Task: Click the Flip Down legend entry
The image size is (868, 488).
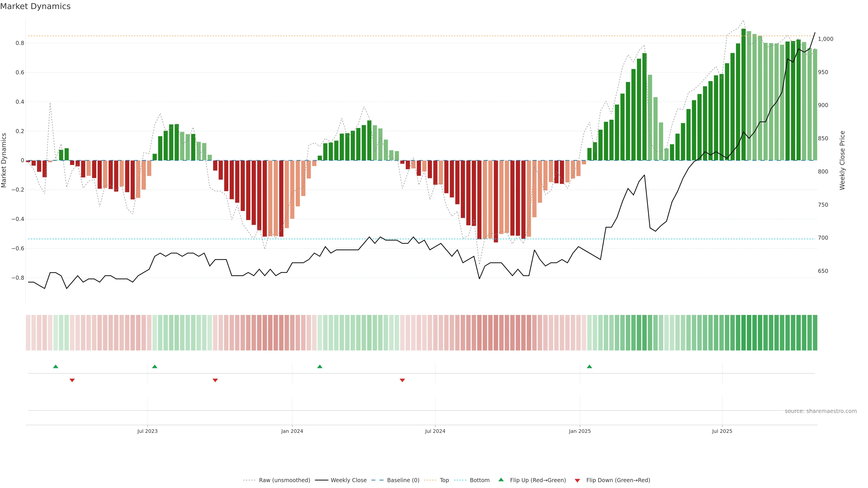Action: point(618,480)
